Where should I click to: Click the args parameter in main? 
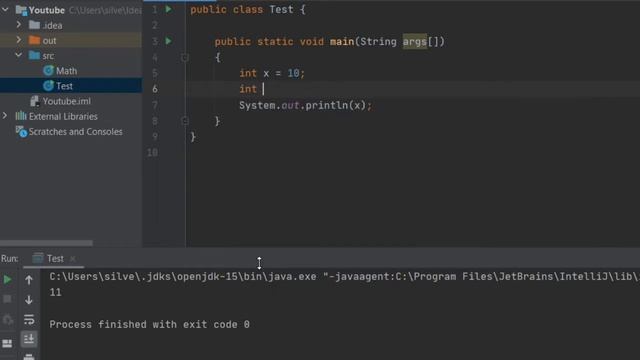pos(415,41)
